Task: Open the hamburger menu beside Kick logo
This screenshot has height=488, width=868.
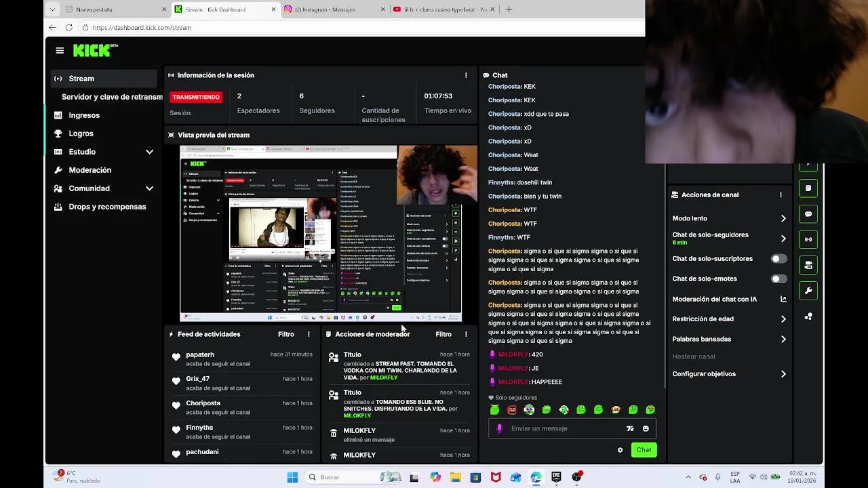Action: point(60,51)
